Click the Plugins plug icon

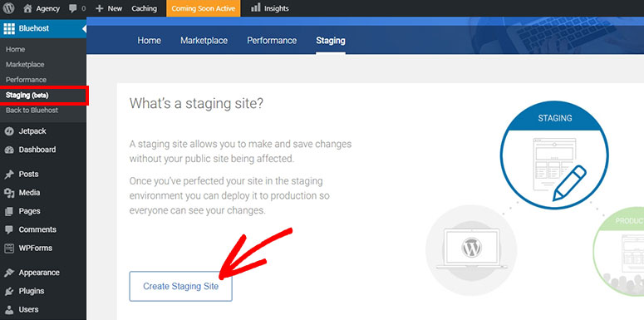[x=9, y=291]
